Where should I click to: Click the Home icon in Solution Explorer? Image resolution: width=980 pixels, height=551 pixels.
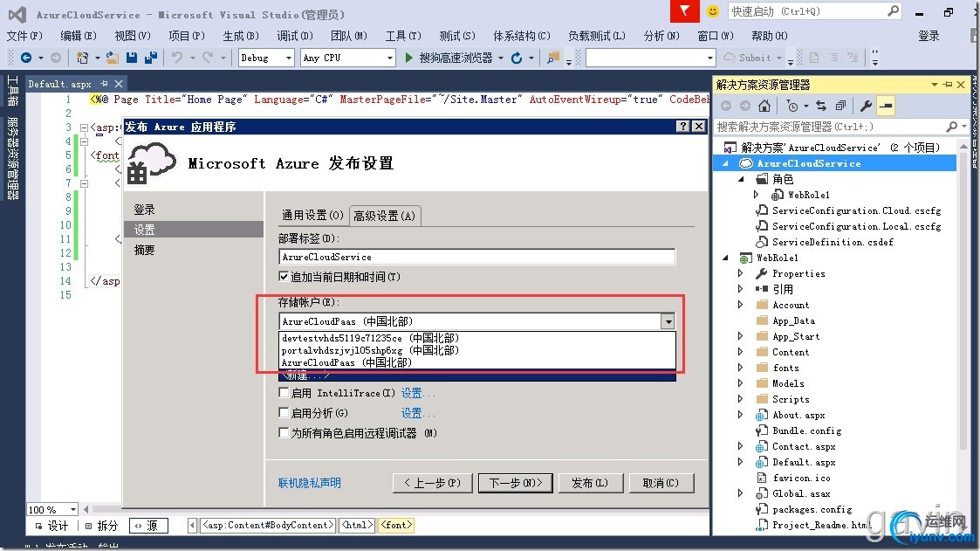click(764, 106)
